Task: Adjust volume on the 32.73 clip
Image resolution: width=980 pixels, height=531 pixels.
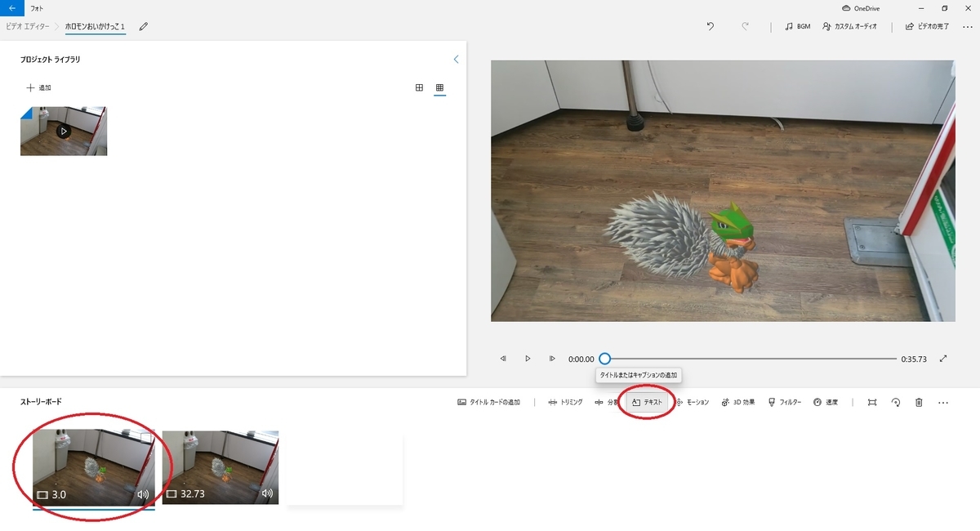Action: [267, 494]
